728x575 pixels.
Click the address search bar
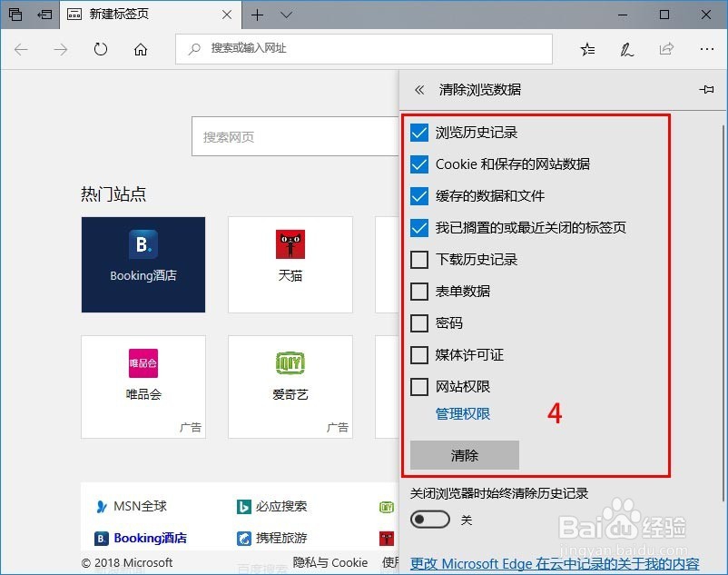pyautogui.click(x=363, y=49)
